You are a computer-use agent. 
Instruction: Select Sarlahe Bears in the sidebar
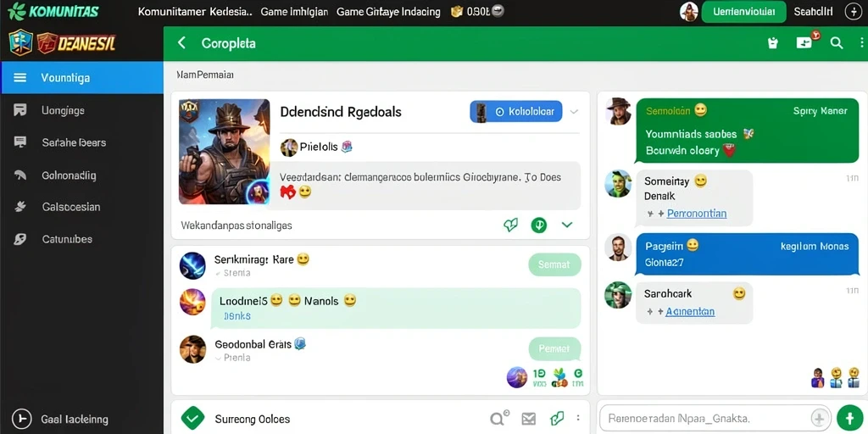click(74, 142)
